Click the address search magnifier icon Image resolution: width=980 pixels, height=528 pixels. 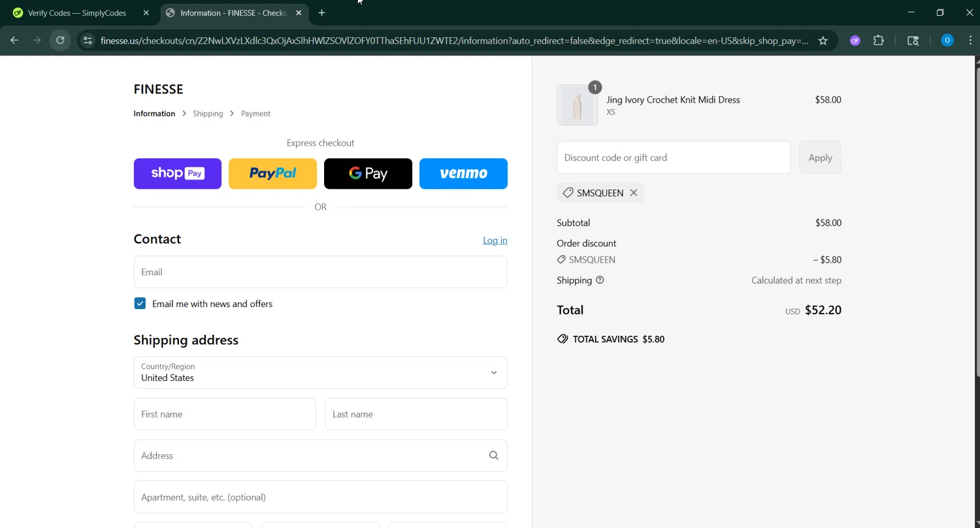[x=494, y=455]
